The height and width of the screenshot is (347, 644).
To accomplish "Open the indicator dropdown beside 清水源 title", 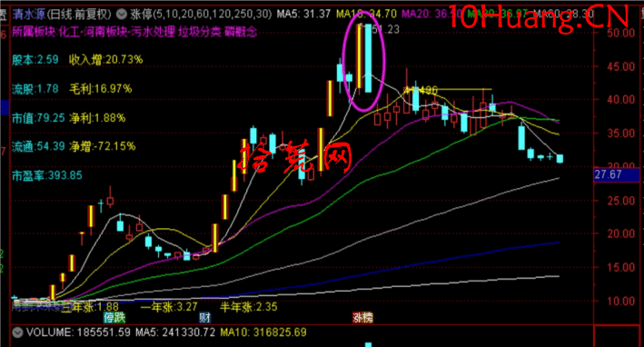I will coord(121,15).
